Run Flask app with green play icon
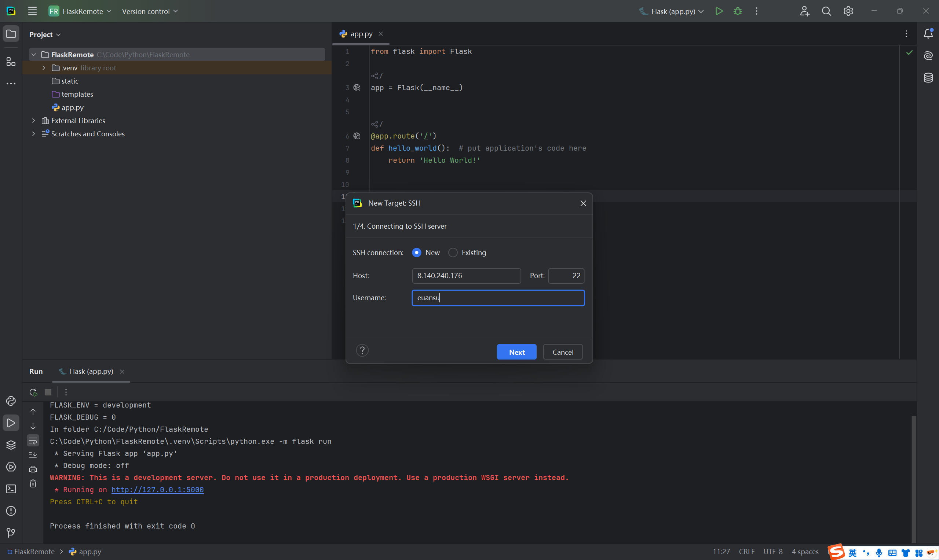 click(719, 11)
